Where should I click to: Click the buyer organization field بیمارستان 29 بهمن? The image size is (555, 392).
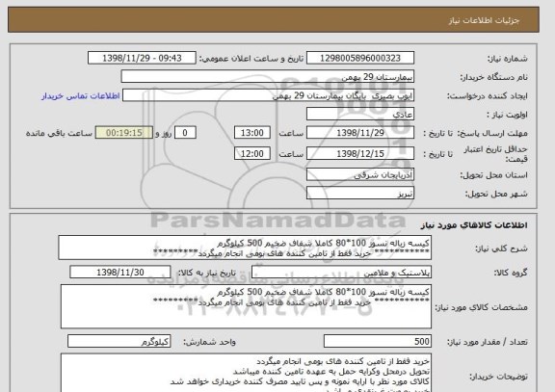pos(268,77)
